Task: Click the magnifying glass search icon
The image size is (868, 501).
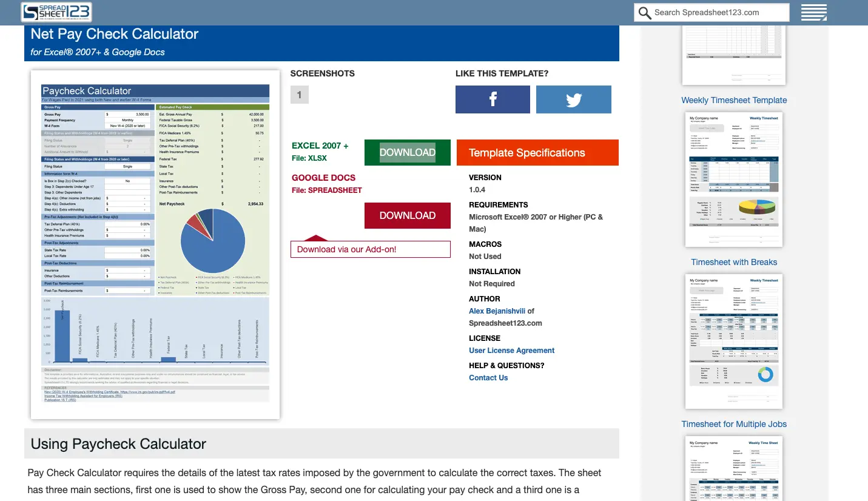Action: pos(644,12)
